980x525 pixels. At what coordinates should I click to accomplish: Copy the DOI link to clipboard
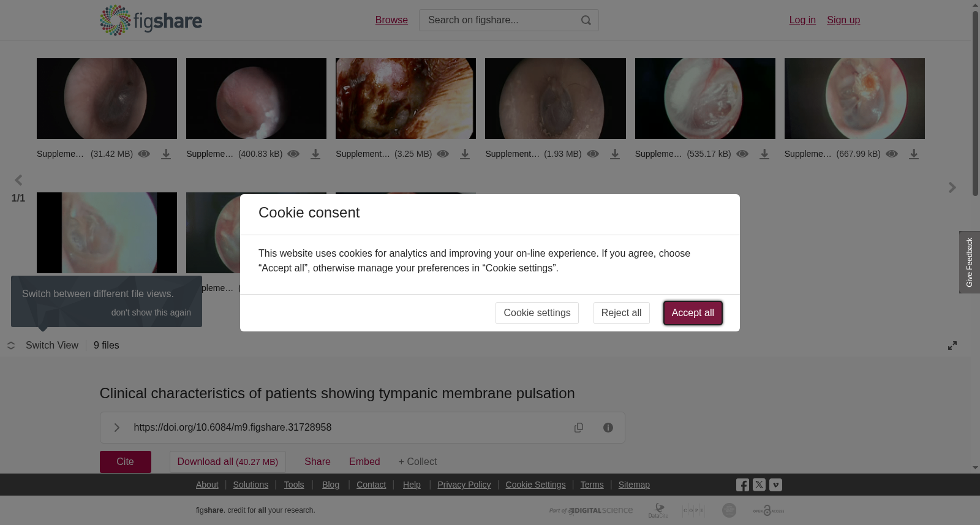[x=579, y=428]
